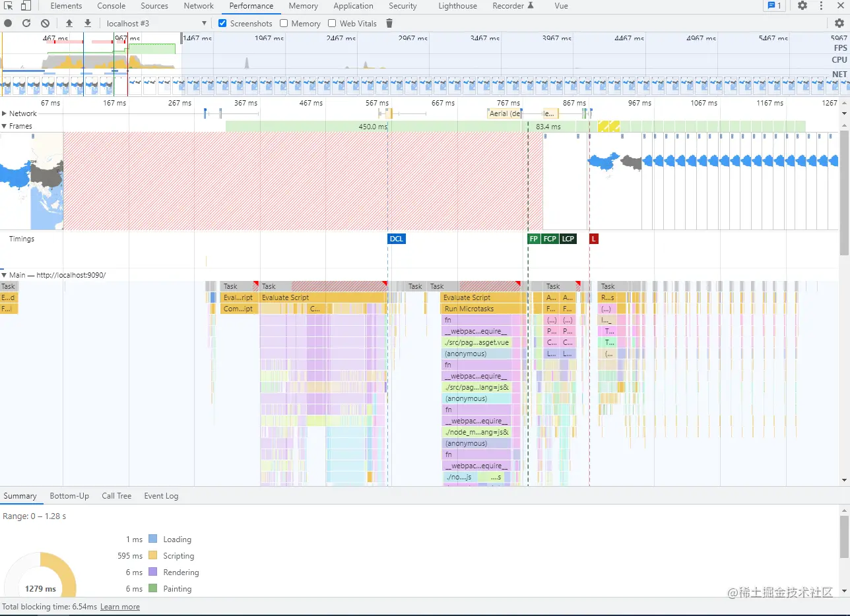Select the DCL timing marker
This screenshot has height=616, width=850.
396,239
